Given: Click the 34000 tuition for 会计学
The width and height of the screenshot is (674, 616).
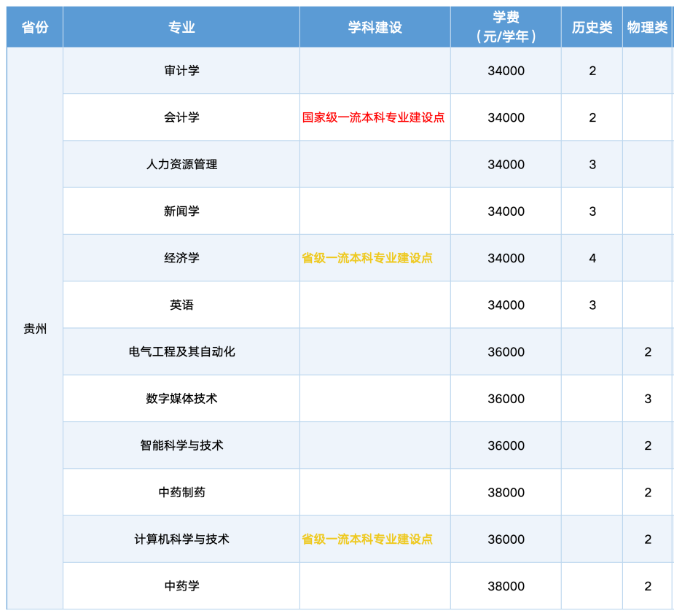Looking at the screenshot, I should pyautogui.click(x=506, y=117).
